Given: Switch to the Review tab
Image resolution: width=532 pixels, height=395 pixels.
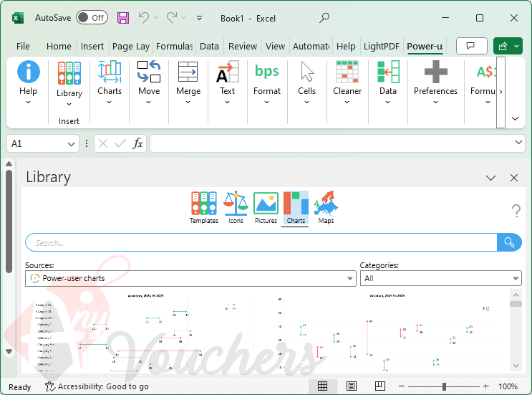Looking at the screenshot, I should click(x=243, y=46).
